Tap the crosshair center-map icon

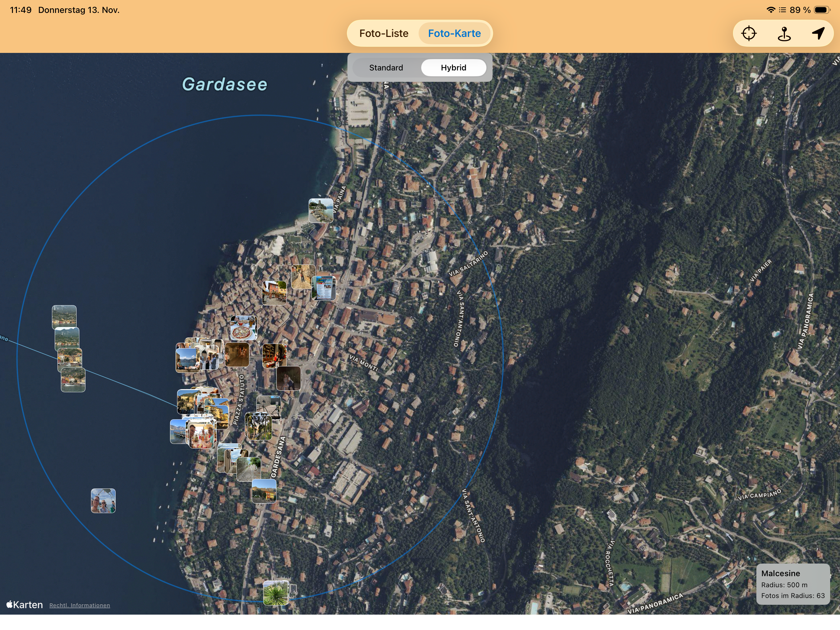point(748,34)
